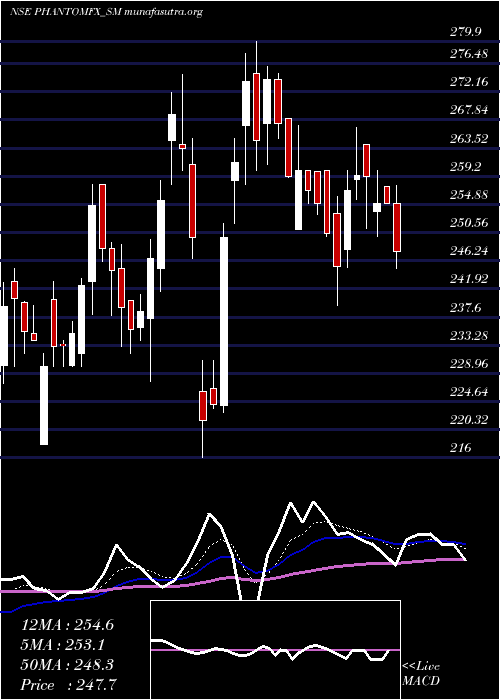Viewport: 500px width, 700px height.
Task: Click the last red candle at chart's right
Action: [396, 228]
